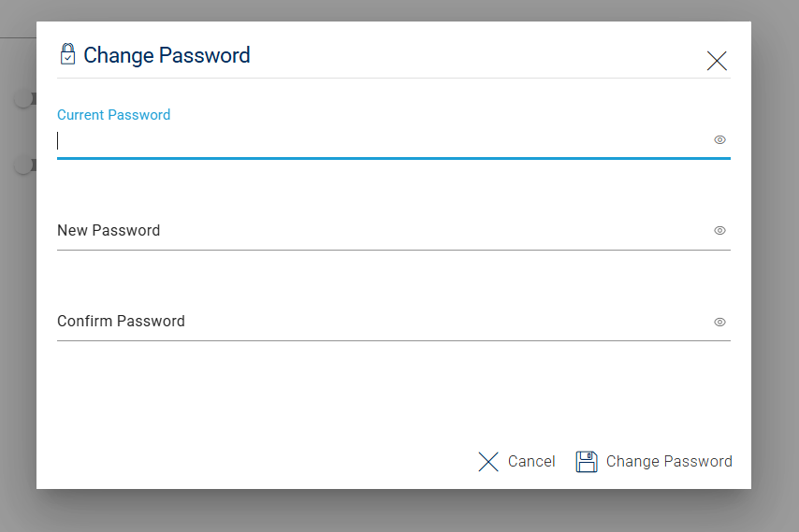Screen dimensions: 799x532
Task: Click the floppy disk save icon
Action: point(587,461)
